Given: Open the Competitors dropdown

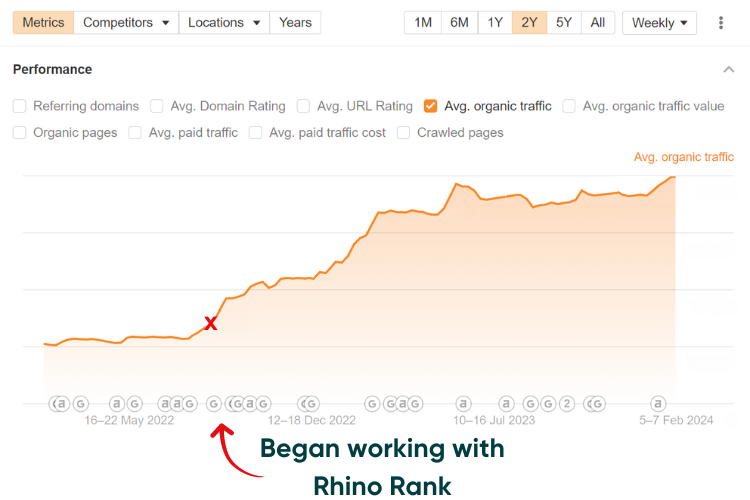Looking at the screenshot, I should [126, 22].
